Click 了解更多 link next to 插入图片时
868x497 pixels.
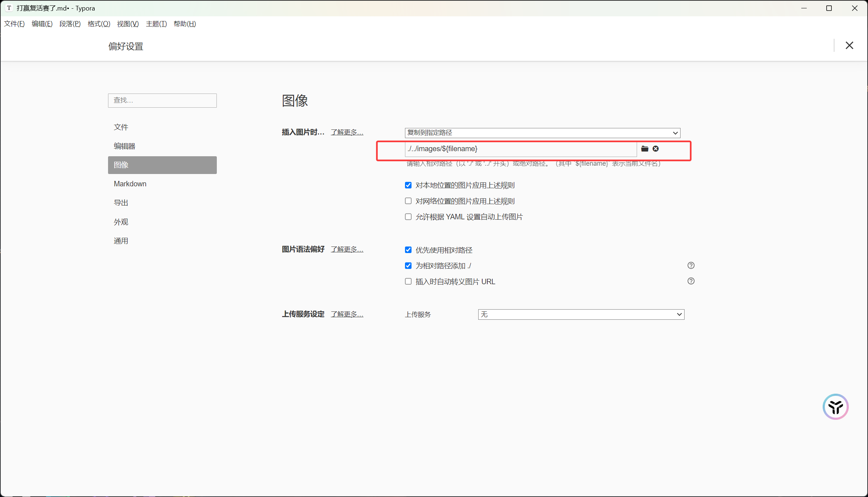click(347, 132)
